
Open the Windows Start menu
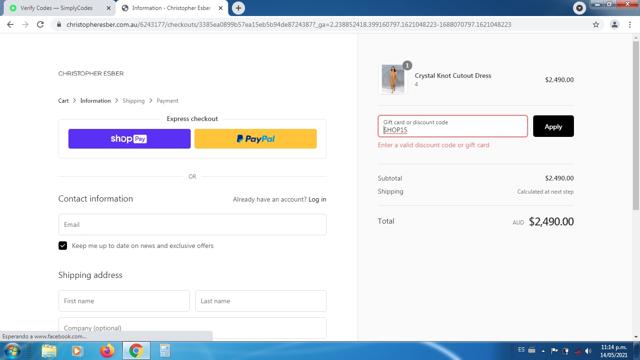point(12,351)
